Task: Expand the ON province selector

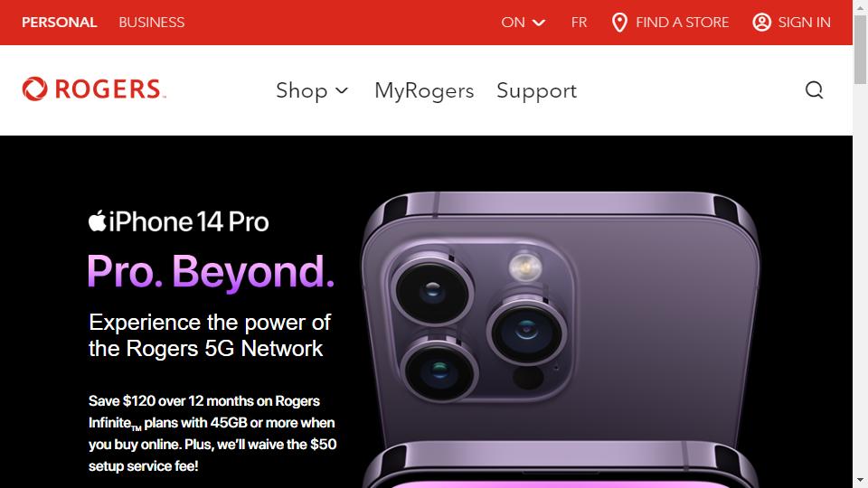Action: (x=524, y=22)
